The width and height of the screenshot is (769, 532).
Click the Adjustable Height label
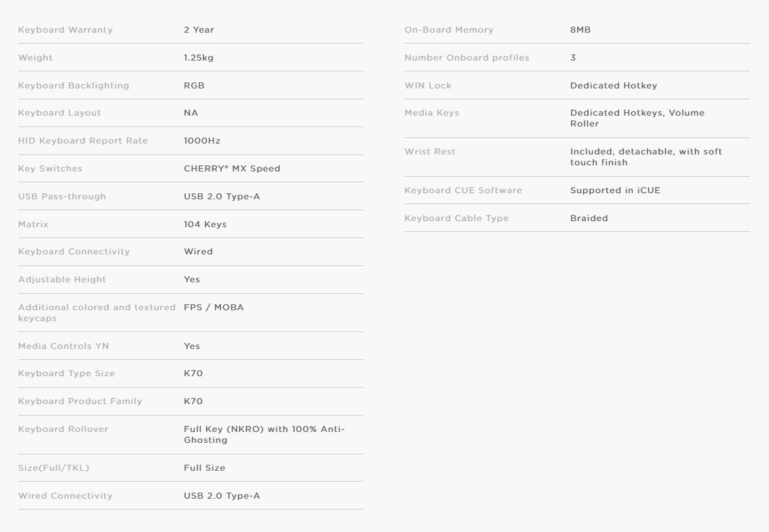click(x=62, y=280)
